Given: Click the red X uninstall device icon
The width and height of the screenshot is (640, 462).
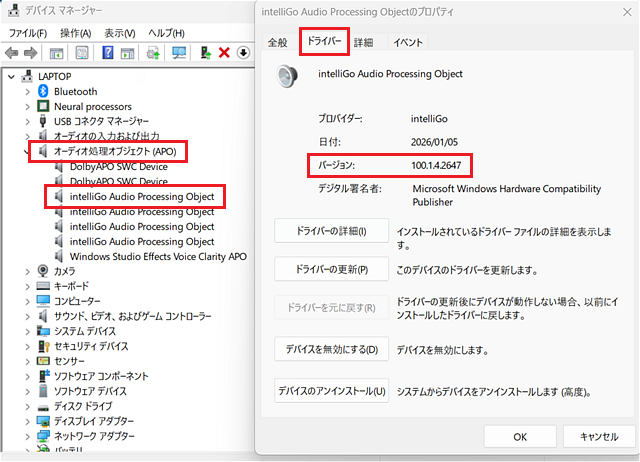Looking at the screenshot, I should (224, 53).
